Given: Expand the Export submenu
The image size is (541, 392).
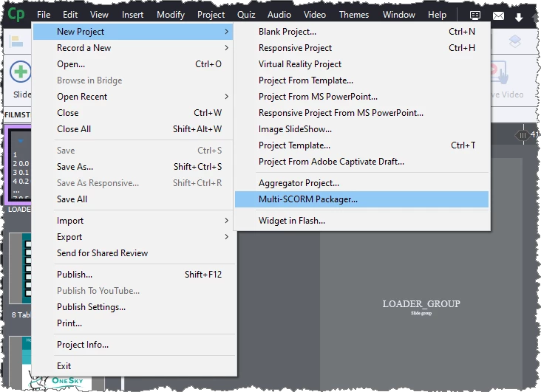Looking at the screenshot, I should pos(133,236).
